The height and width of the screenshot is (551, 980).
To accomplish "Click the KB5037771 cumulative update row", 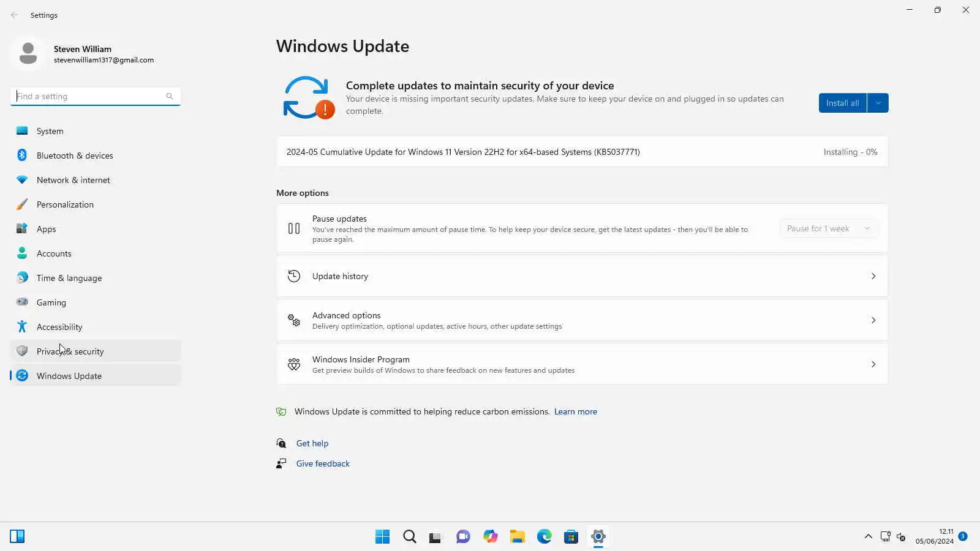I will 582,152.
